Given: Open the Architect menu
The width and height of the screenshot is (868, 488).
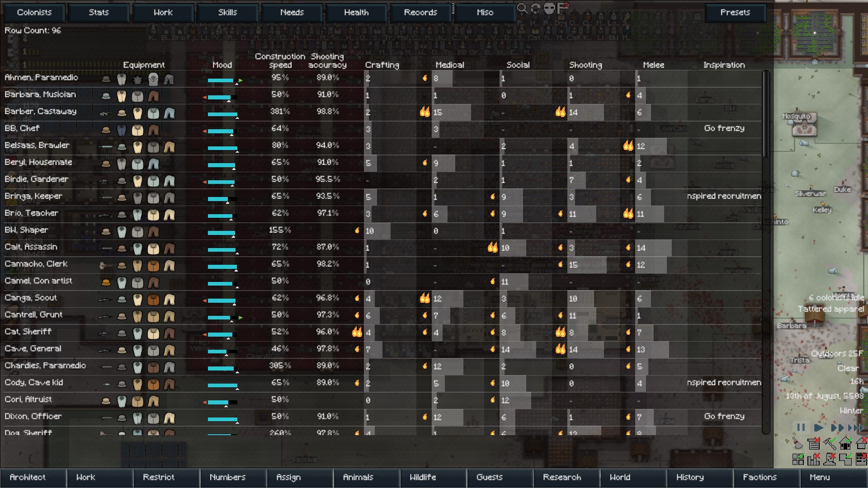Looking at the screenshot, I should pos(33,478).
